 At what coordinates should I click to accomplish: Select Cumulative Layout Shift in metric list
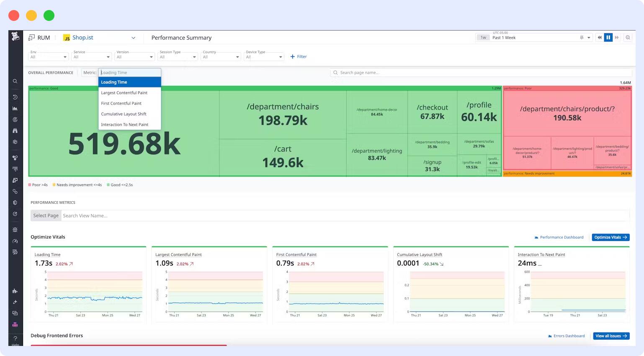point(130,114)
